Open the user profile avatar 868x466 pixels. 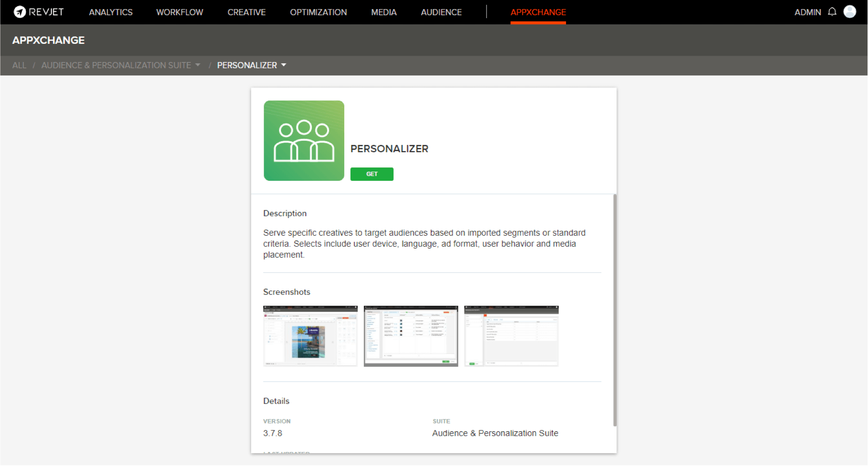coord(850,11)
